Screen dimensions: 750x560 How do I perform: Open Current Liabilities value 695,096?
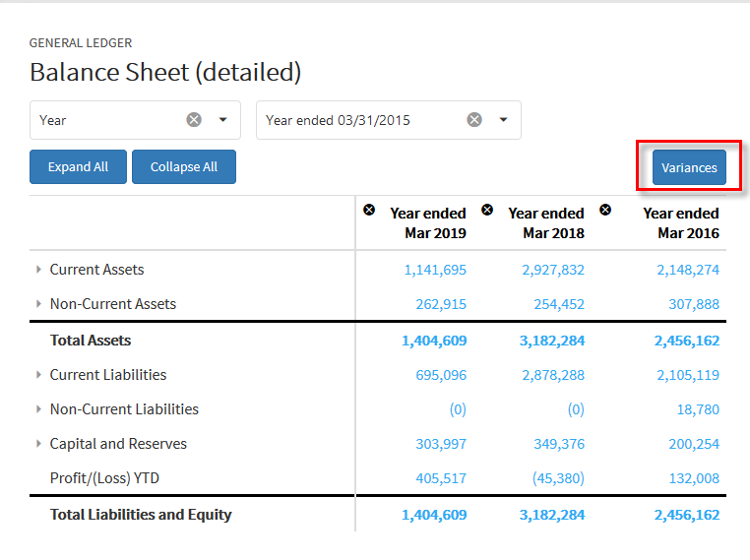(441, 375)
